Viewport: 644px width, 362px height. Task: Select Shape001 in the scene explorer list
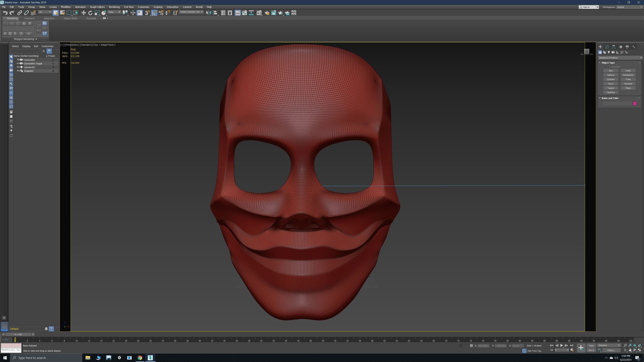click(29, 71)
